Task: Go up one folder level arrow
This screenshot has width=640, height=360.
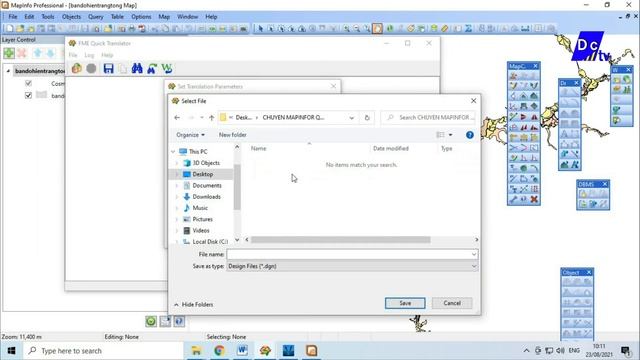Action: tap(211, 118)
